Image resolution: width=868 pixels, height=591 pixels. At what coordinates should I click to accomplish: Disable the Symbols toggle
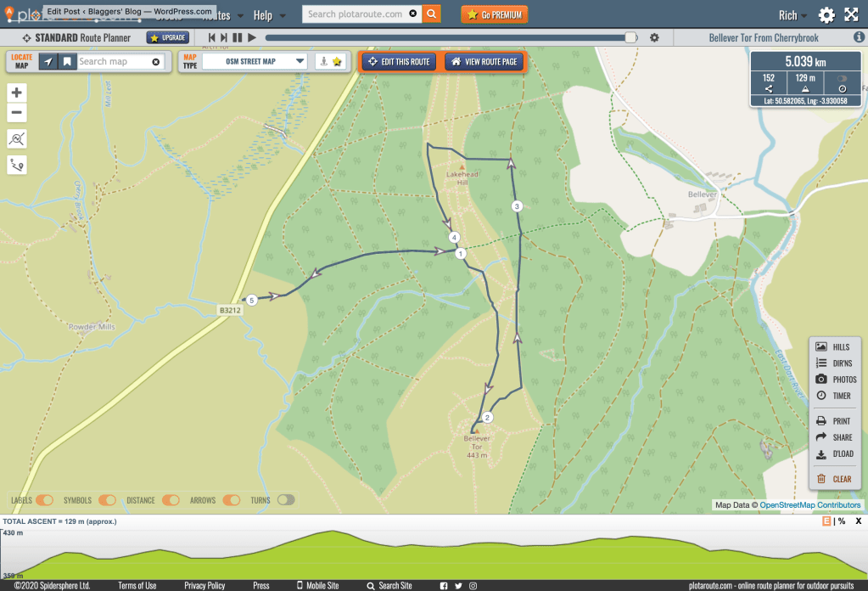[x=107, y=500]
